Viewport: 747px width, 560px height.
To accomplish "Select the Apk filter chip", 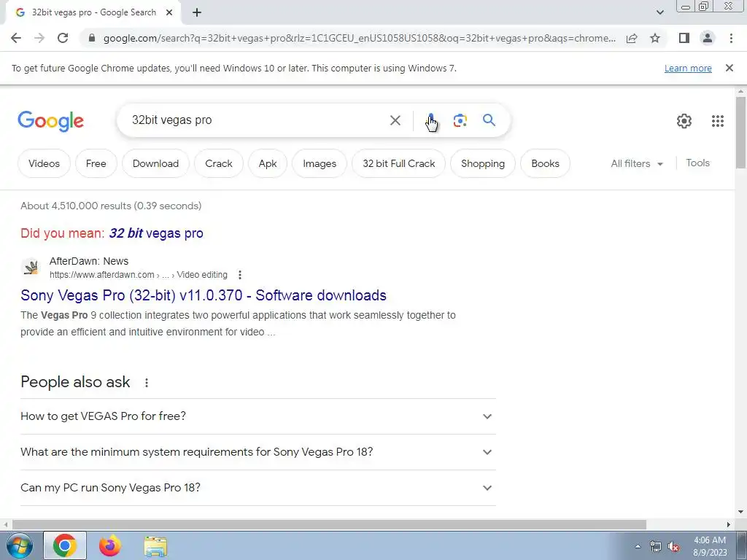I will [267, 163].
